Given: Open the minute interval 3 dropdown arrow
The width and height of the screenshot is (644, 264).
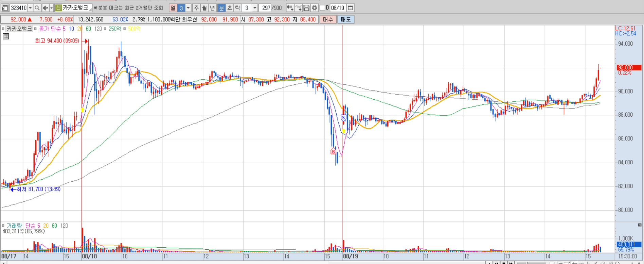Looking at the screenshot, I should [x=255, y=8].
